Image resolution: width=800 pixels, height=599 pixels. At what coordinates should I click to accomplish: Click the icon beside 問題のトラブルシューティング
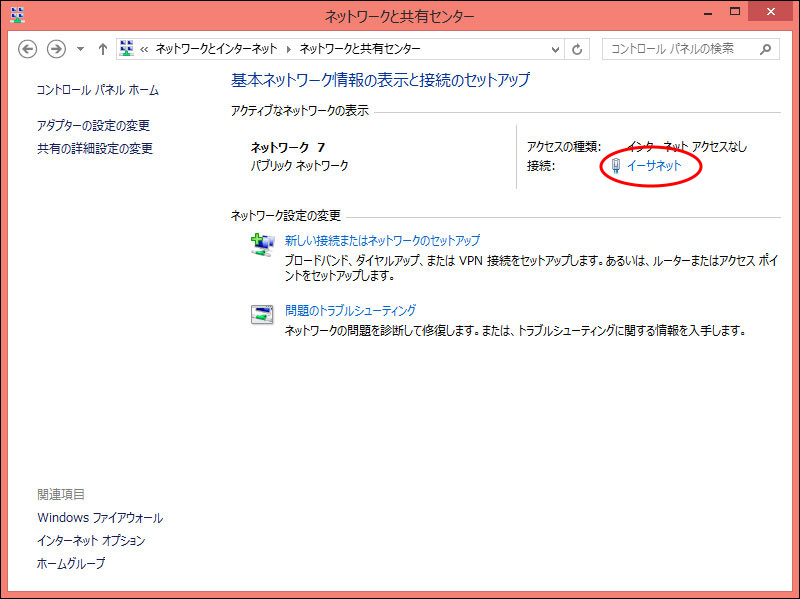pos(261,314)
